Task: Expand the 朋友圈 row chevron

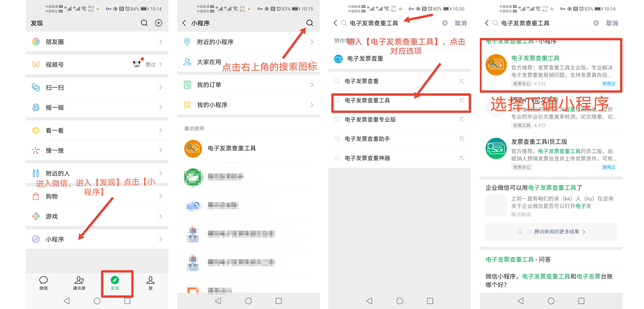Action: [161, 42]
